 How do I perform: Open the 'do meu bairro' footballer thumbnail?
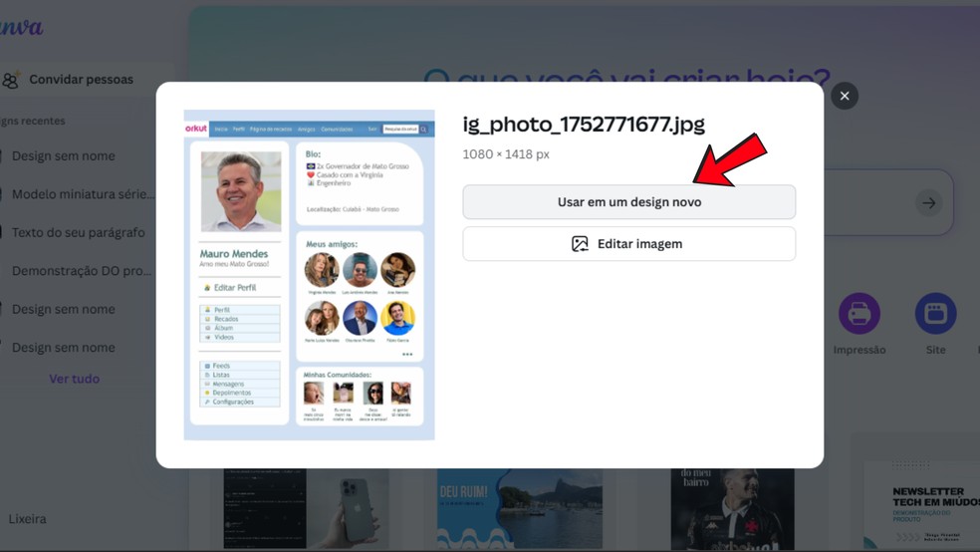click(732, 509)
